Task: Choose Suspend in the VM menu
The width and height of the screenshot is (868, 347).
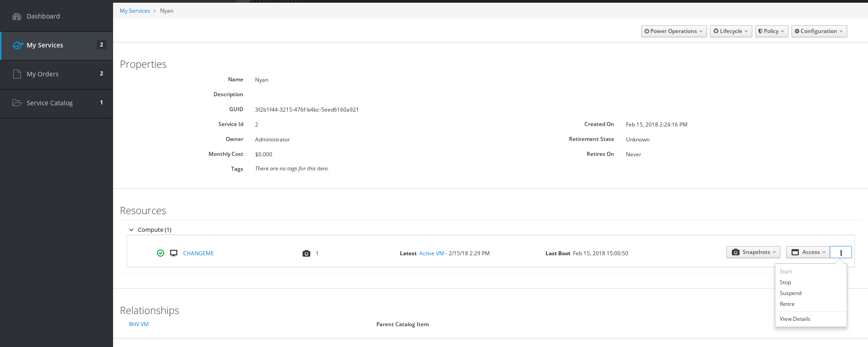Action: pos(790,293)
